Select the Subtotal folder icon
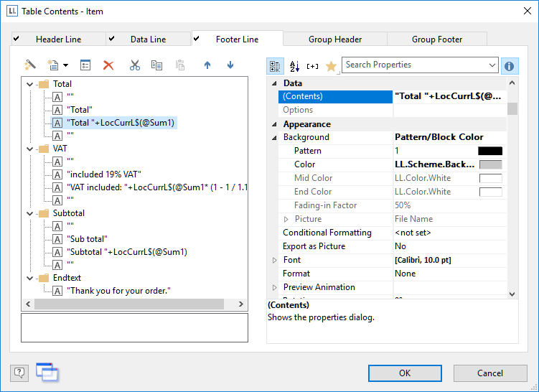 44,213
